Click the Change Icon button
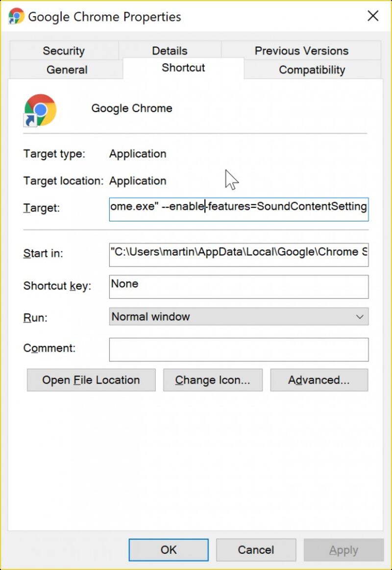 pyautogui.click(x=213, y=380)
